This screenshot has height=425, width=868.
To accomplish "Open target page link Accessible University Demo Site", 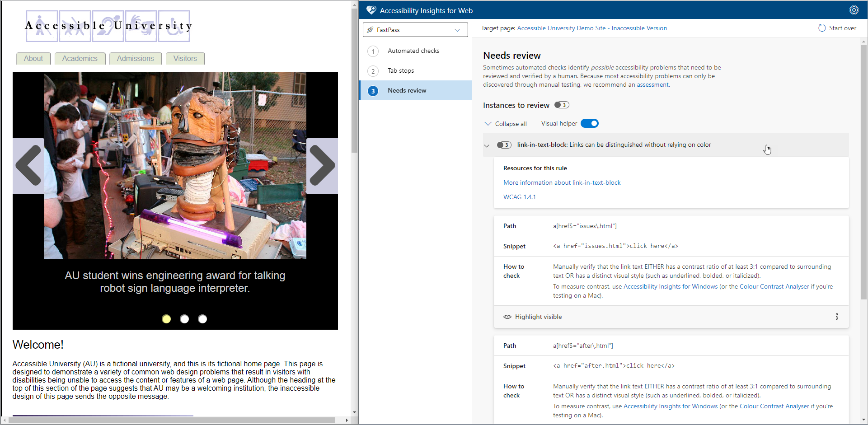I will pos(592,28).
